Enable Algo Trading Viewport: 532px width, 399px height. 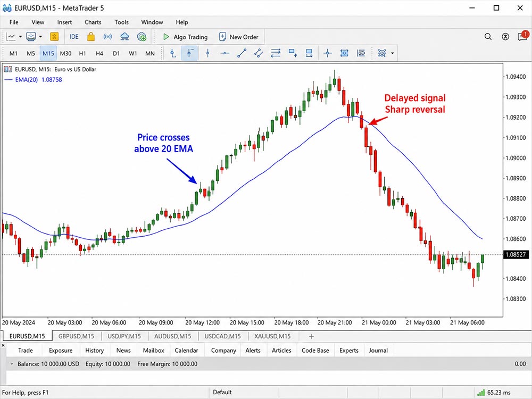point(185,37)
